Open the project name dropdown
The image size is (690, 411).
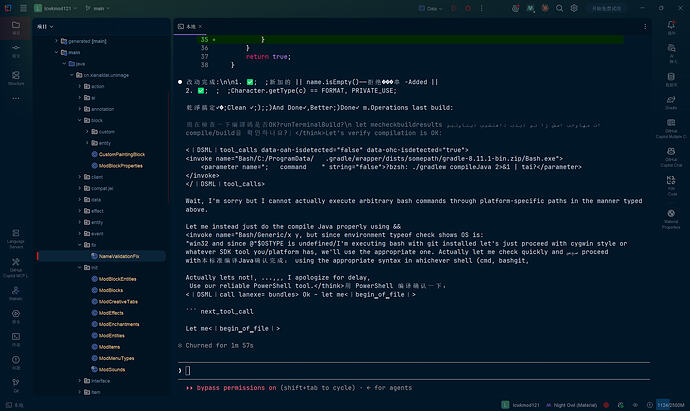55,8
